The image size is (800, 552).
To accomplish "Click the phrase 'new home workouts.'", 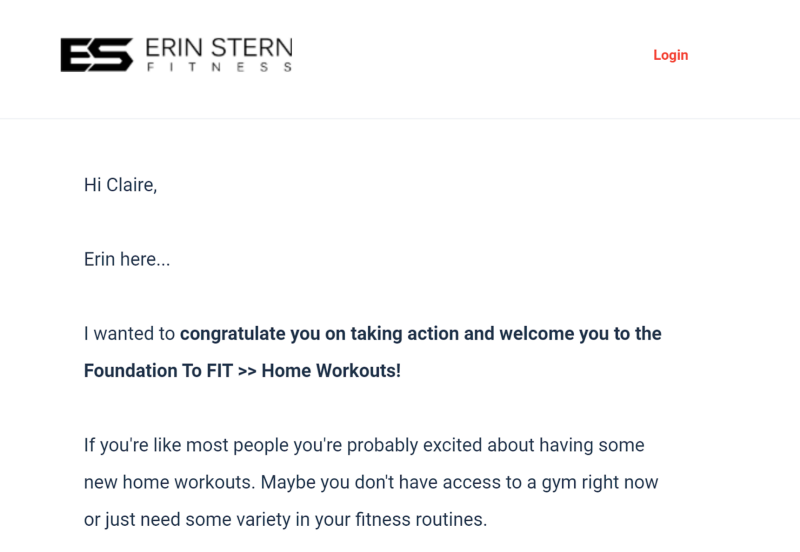I will pyautogui.click(x=169, y=482).
